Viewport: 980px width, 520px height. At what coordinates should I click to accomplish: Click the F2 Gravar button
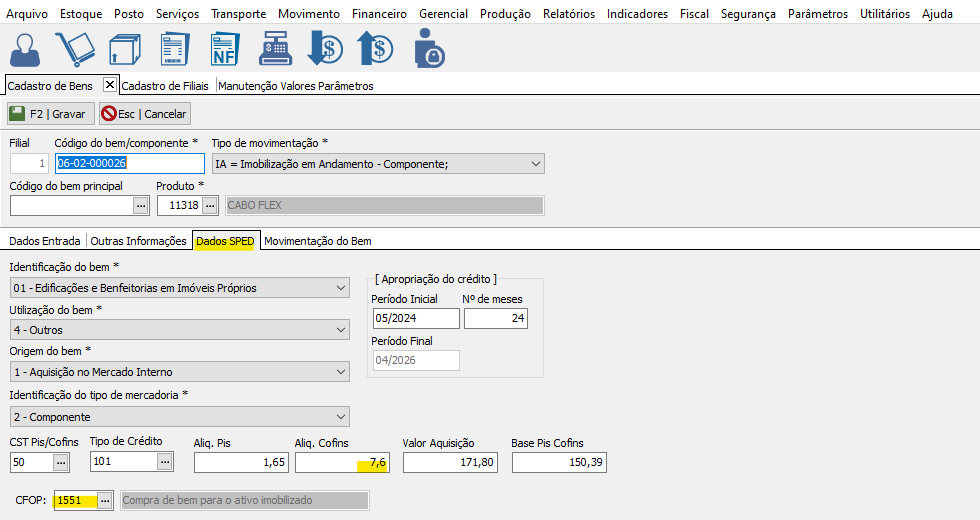tap(51, 114)
